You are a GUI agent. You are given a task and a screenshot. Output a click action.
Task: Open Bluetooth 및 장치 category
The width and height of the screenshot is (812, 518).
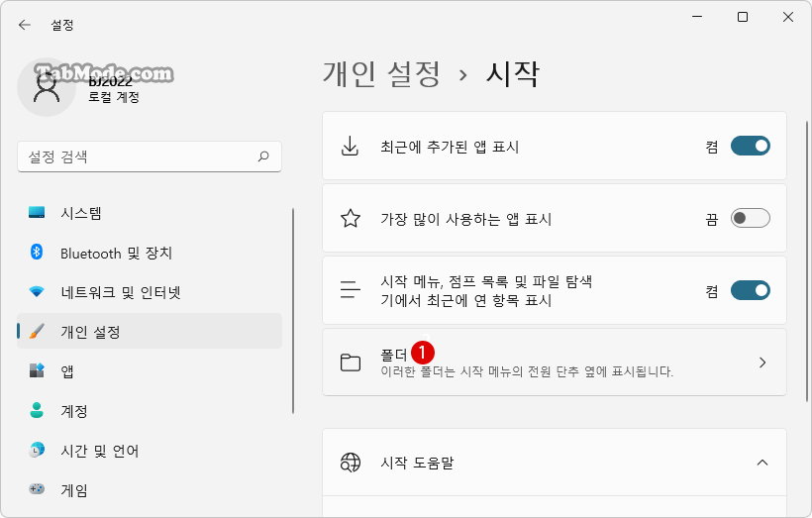pos(150,253)
